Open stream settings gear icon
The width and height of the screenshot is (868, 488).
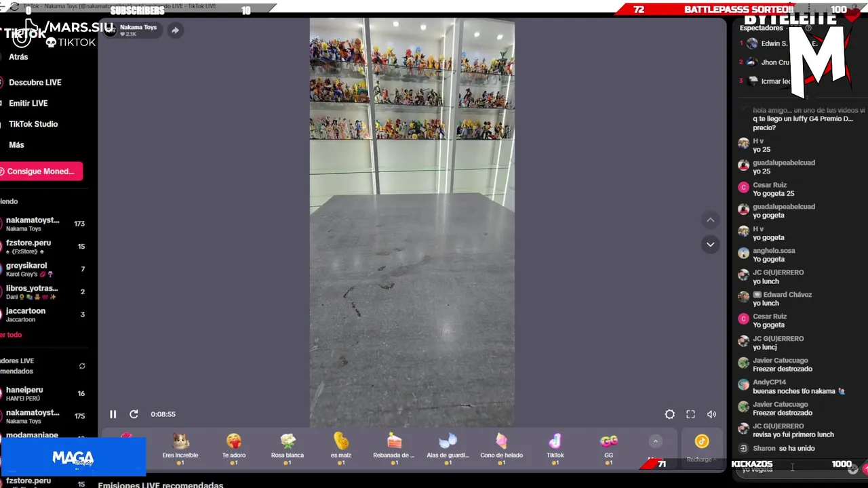[x=669, y=414]
